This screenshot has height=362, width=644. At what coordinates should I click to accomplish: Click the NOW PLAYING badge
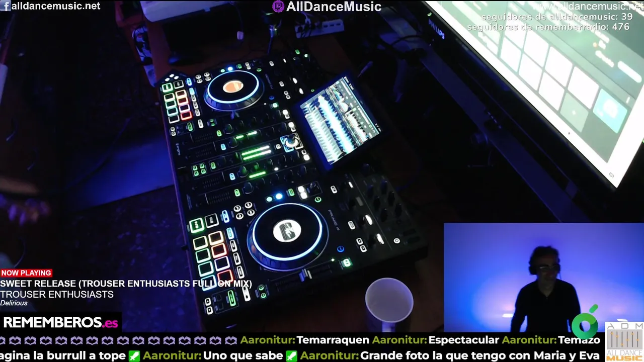[26, 273]
